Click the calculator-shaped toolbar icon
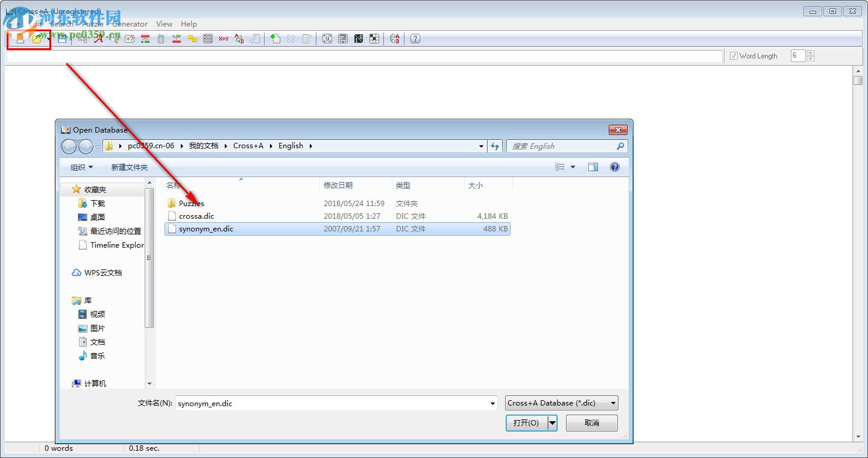868x458 pixels. (161, 39)
